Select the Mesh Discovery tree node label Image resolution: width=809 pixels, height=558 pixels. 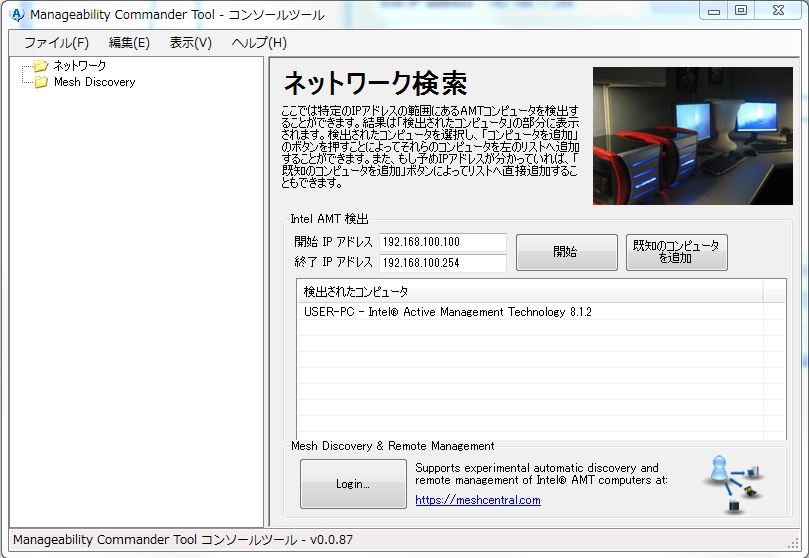(x=94, y=82)
